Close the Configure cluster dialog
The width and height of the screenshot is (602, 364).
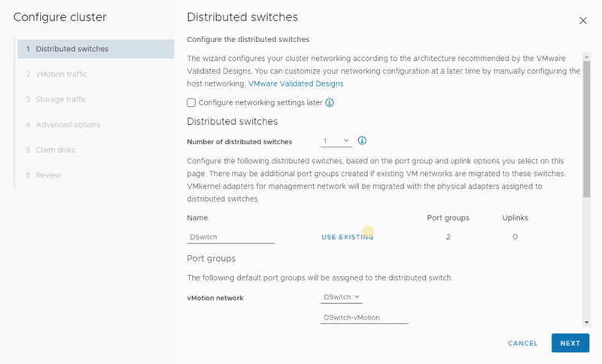point(582,20)
